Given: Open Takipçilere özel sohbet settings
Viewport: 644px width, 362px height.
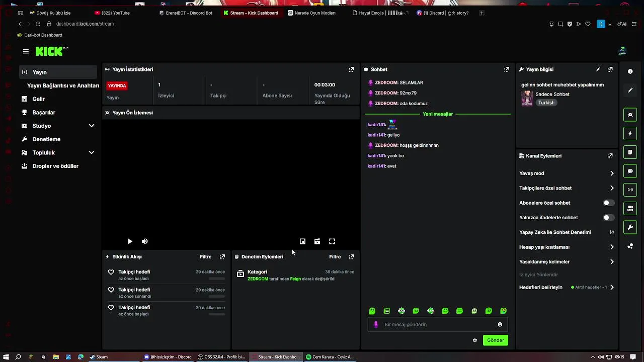Looking at the screenshot, I should [x=567, y=188].
